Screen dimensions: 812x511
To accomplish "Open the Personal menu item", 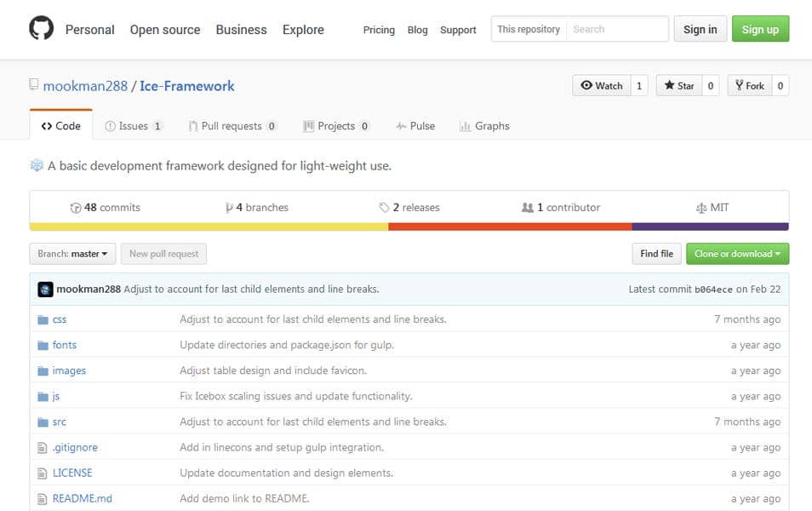I will click(89, 30).
